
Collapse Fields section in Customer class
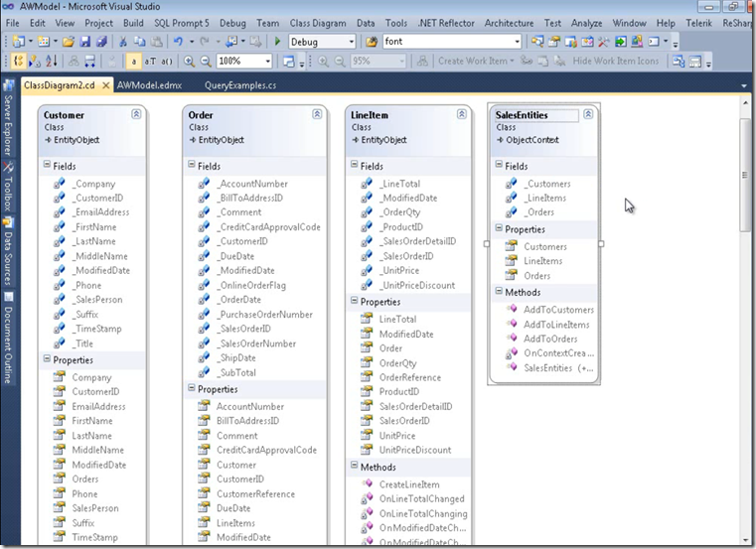[x=47, y=165]
